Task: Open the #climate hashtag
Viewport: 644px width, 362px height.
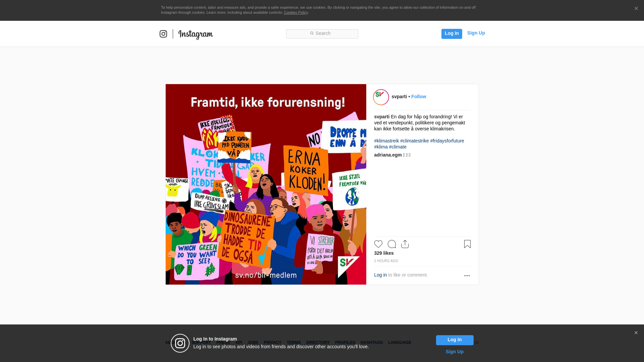Action: [398, 147]
